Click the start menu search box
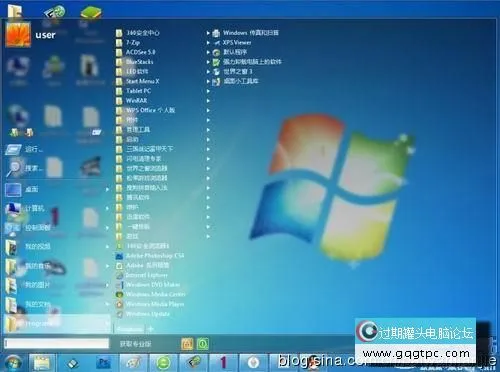Image resolution: width=500 pixels, height=372 pixels. pos(57,343)
